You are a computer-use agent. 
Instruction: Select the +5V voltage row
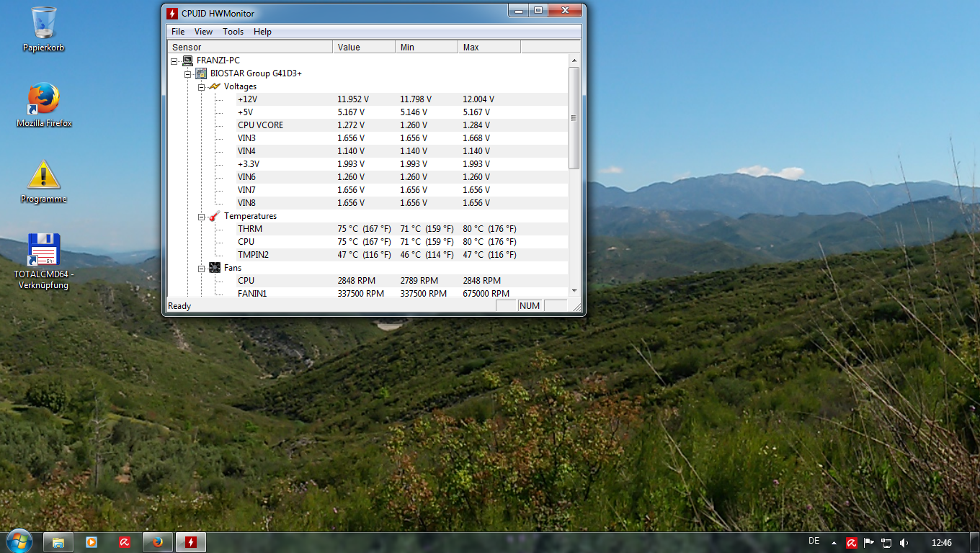[x=402, y=112]
